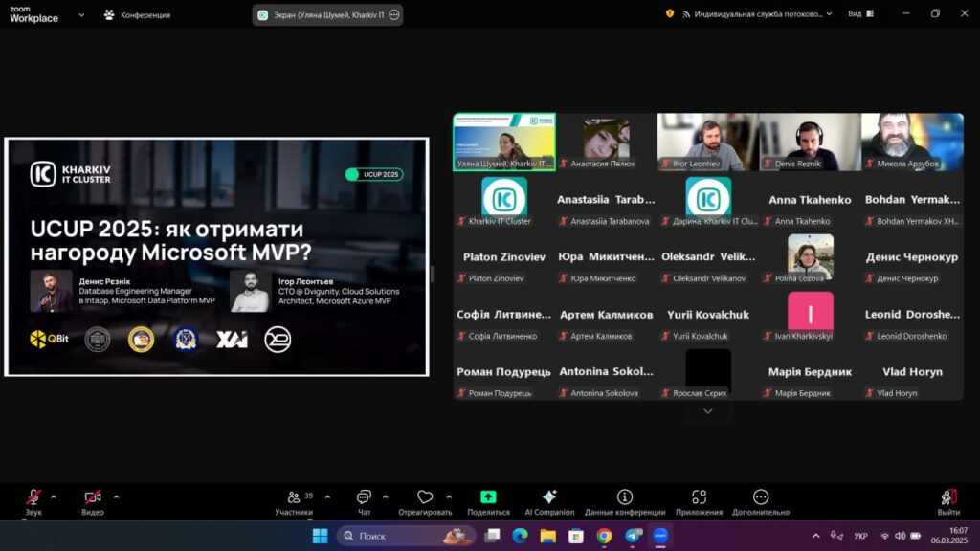Viewport: 980px width, 551px height.
Task: Click the battery tray icon
Action: (916, 536)
